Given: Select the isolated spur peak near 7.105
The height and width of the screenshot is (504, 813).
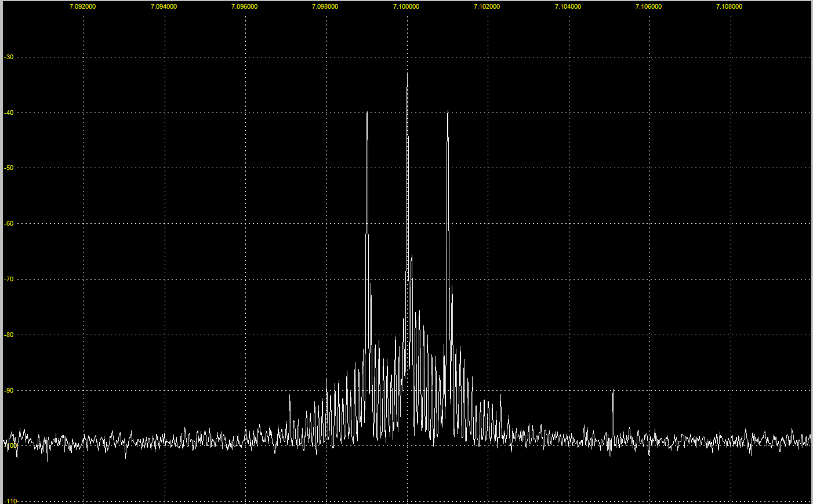Looking at the screenshot, I should click(x=613, y=392).
